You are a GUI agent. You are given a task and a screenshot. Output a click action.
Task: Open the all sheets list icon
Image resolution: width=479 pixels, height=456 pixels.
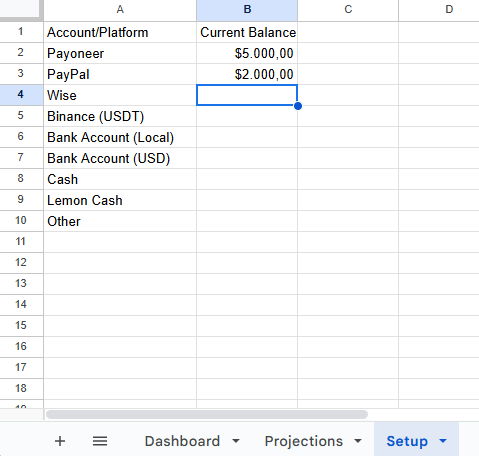100,441
